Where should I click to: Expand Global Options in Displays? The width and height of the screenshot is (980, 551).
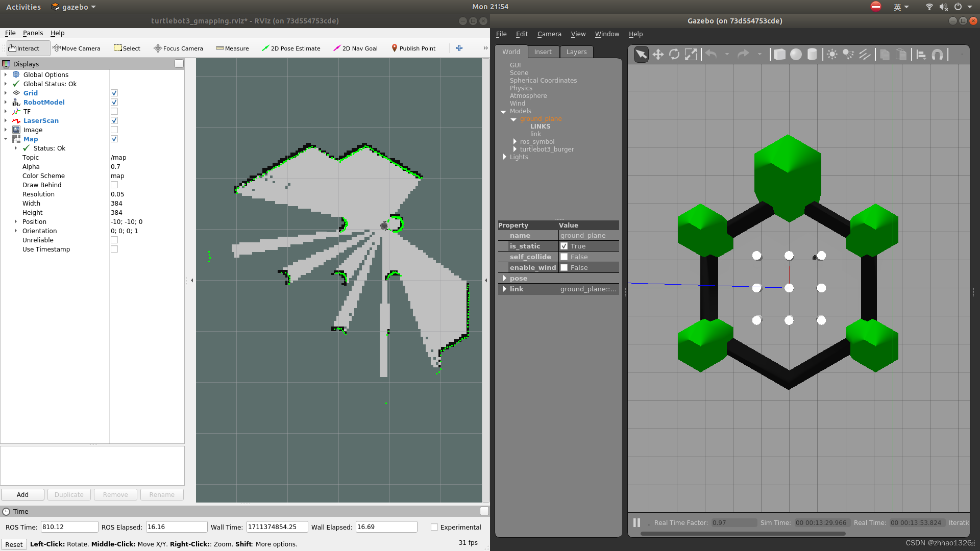6,74
